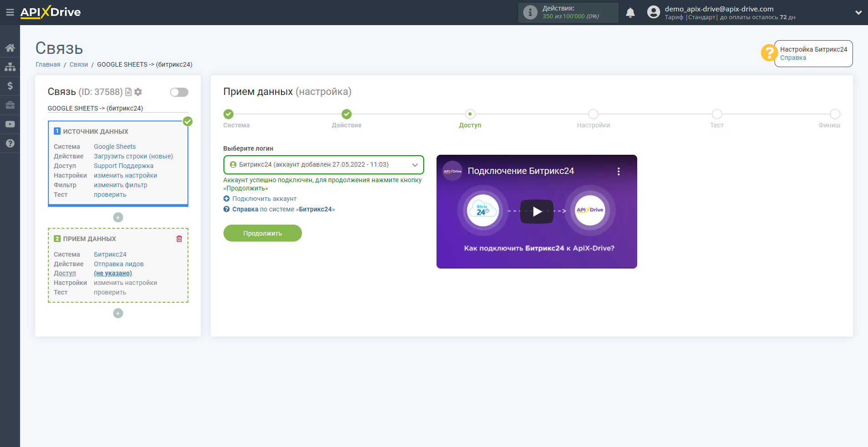
Task: Open the connections sitemap icon in sidebar
Action: 10,67
